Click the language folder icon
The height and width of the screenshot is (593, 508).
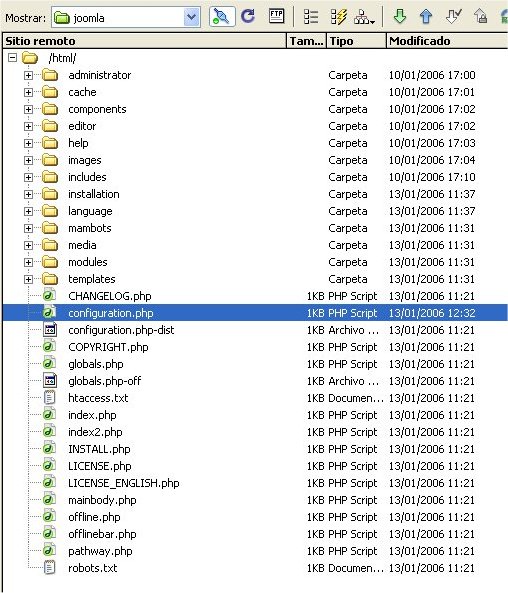(50, 211)
